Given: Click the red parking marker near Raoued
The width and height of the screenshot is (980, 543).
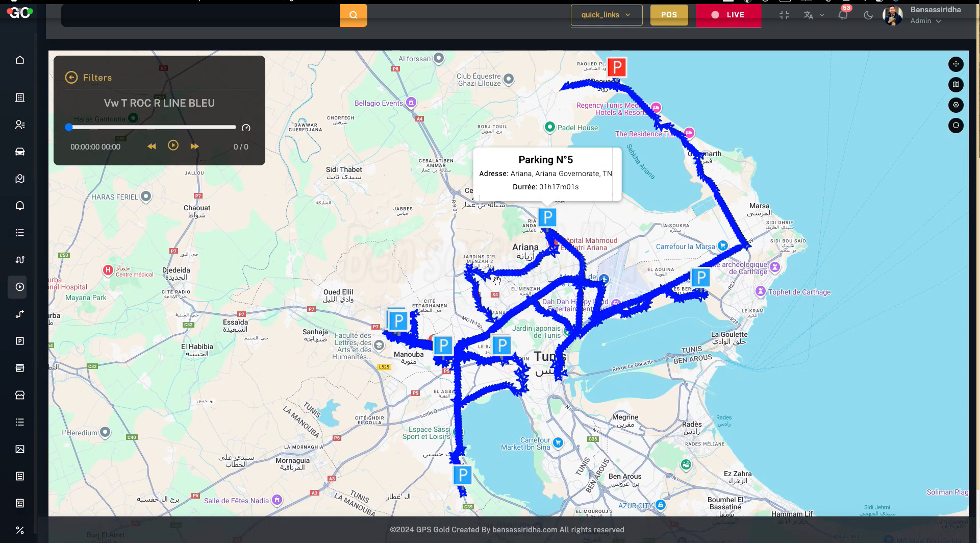Looking at the screenshot, I should tap(617, 67).
